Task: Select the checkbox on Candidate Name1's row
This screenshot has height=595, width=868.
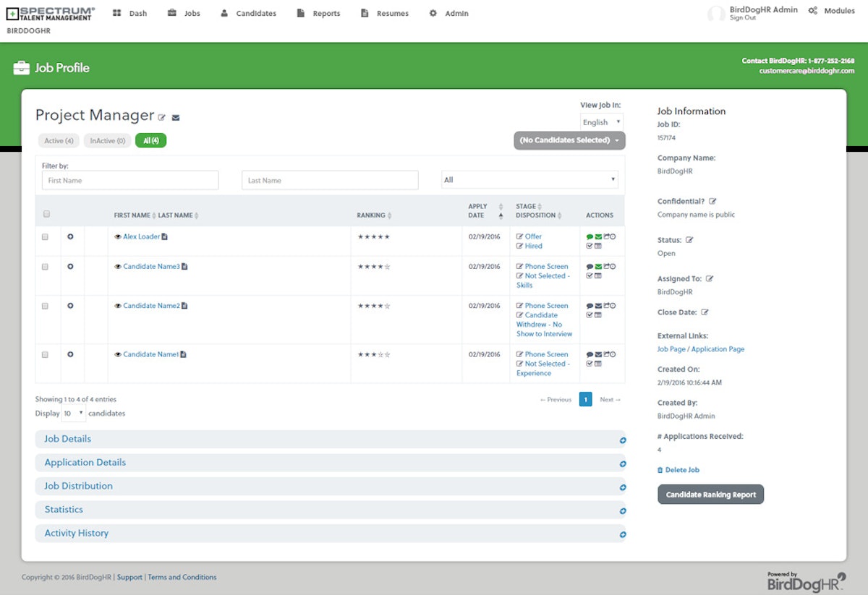Action: coord(46,354)
